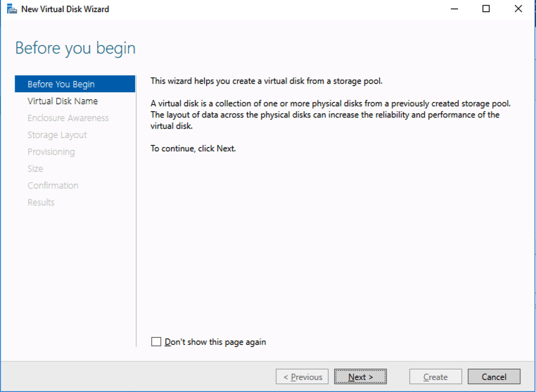Jump to the Confirmation step

pyautogui.click(x=53, y=186)
